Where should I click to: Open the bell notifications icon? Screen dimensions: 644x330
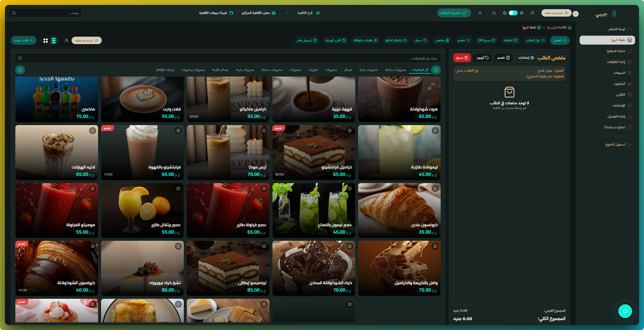pos(494,13)
